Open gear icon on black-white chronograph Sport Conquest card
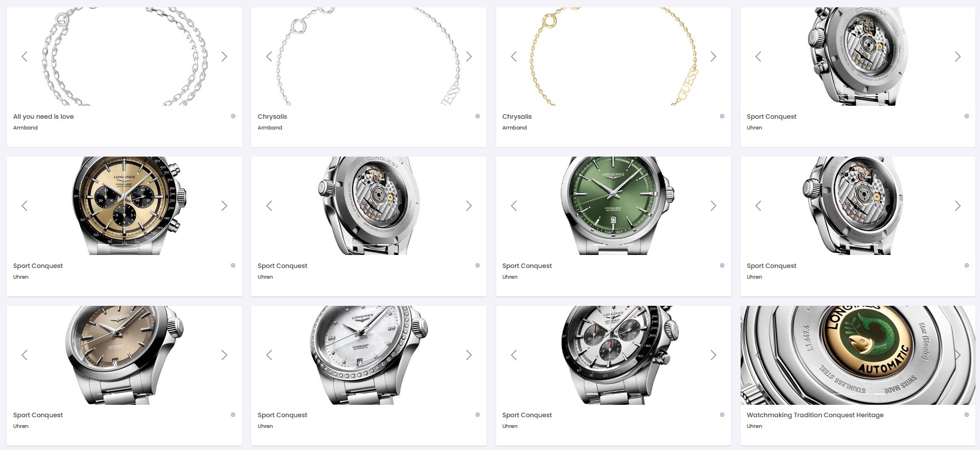Image resolution: width=980 pixels, height=450 pixels. [722, 415]
